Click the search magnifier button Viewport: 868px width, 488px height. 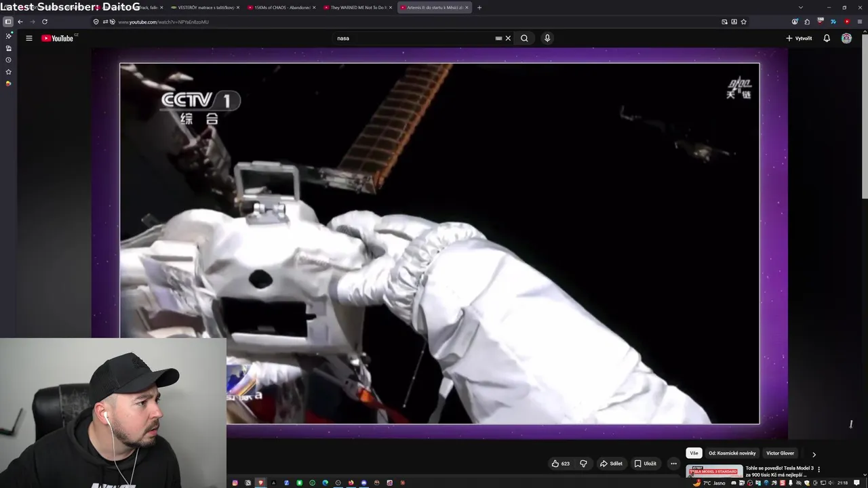tap(524, 38)
